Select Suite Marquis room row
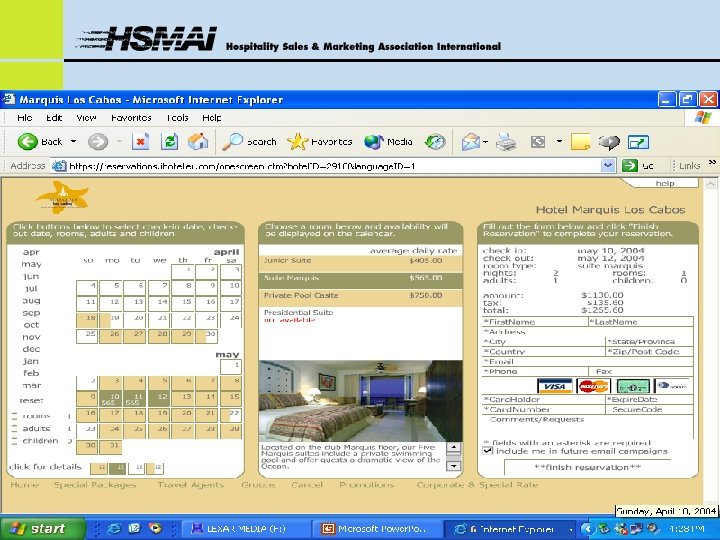 pos(360,279)
